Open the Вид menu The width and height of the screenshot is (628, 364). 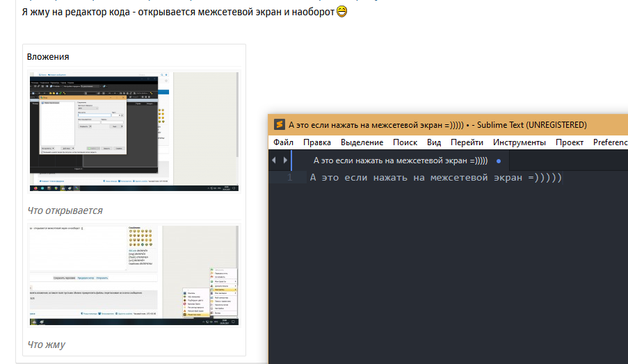click(x=434, y=142)
